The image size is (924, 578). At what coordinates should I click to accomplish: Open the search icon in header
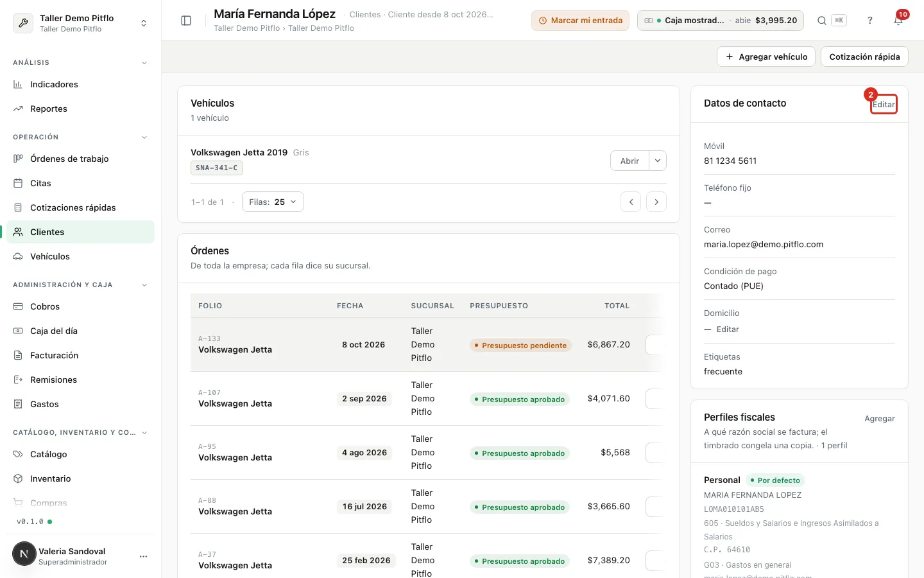[x=821, y=21]
